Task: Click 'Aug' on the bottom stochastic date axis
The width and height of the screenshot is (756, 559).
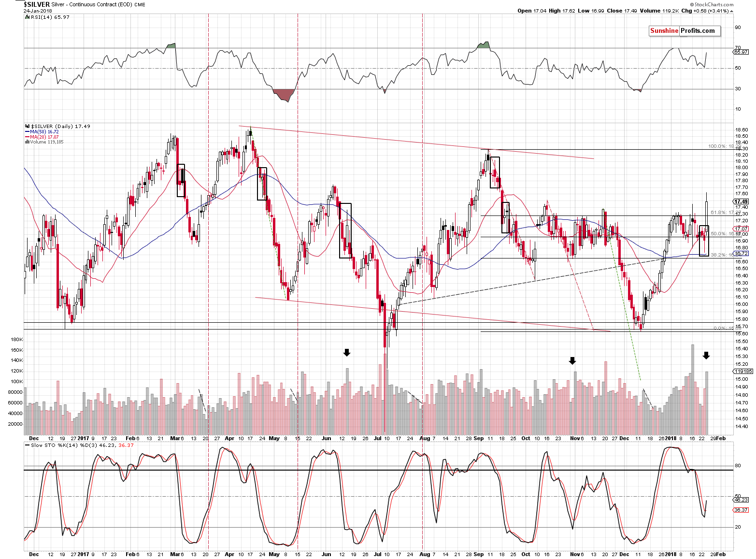Action: pos(424,554)
